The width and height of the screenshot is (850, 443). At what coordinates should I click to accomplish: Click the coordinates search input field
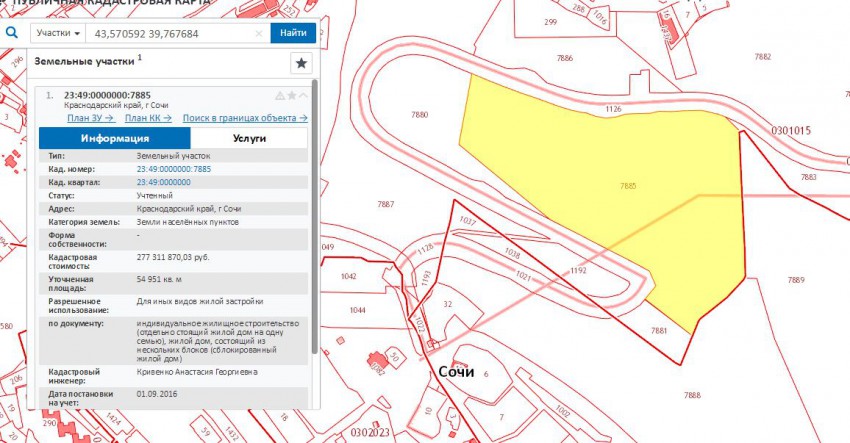[170, 33]
